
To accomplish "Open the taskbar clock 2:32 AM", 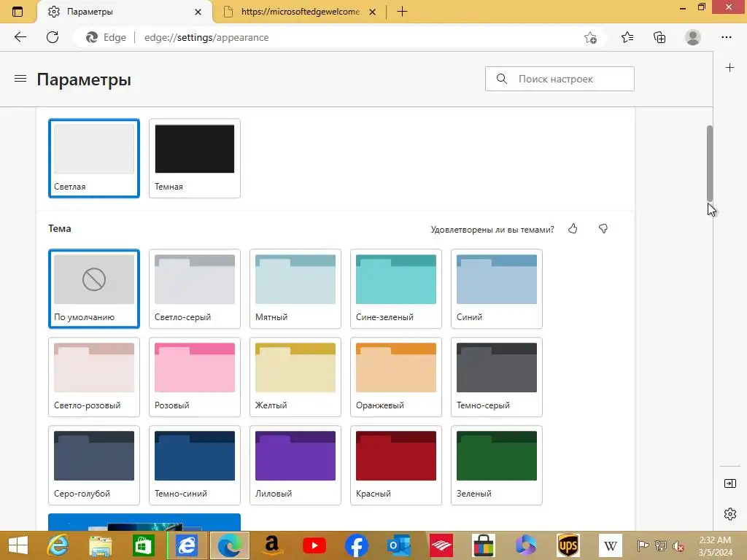I will click(715, 545).
